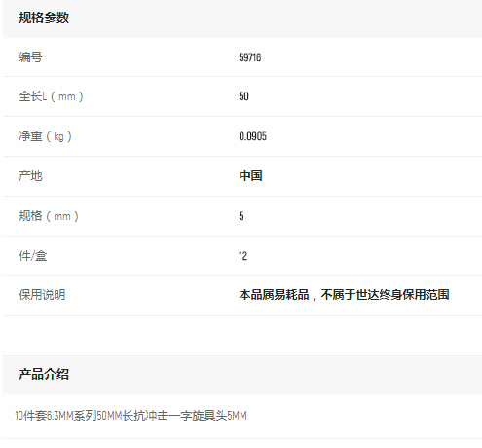
Task: Click the 规格参数 section header
Action: coord(44,18)
